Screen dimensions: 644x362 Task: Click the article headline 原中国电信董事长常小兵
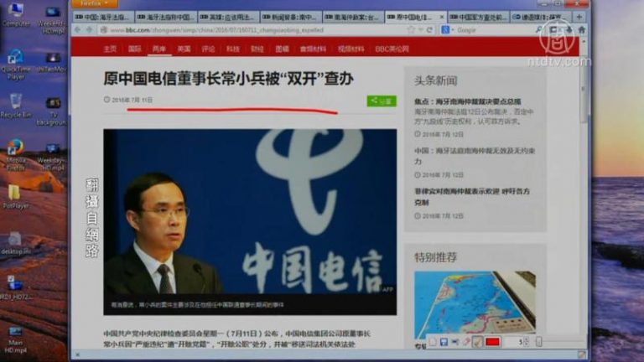(x=228, y=79)
